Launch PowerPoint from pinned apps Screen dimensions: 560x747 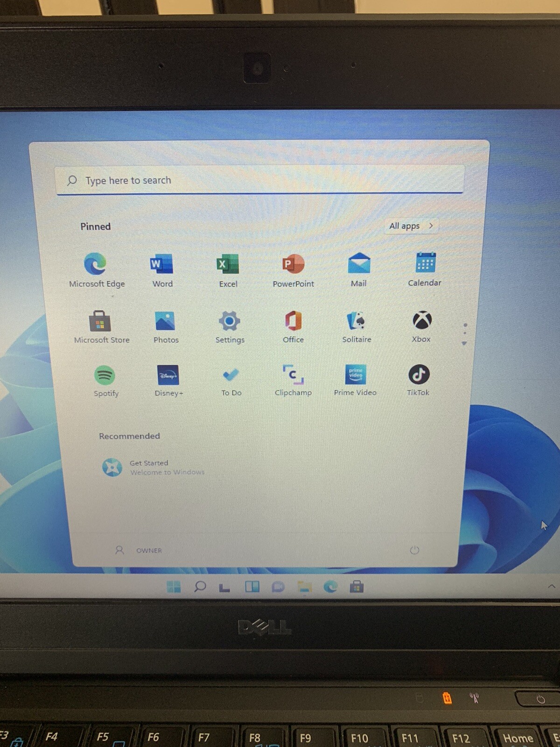point(293,270)
